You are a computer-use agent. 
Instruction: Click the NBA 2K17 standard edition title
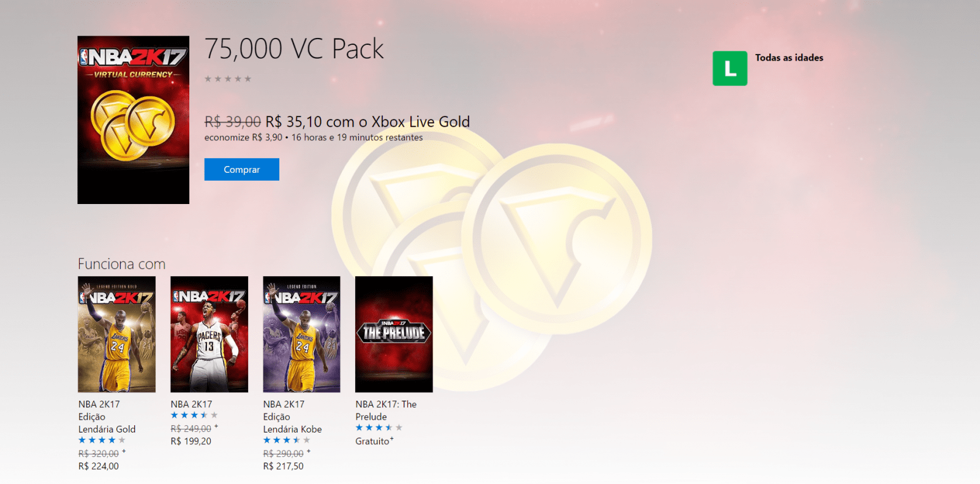[x=191, y=404]
